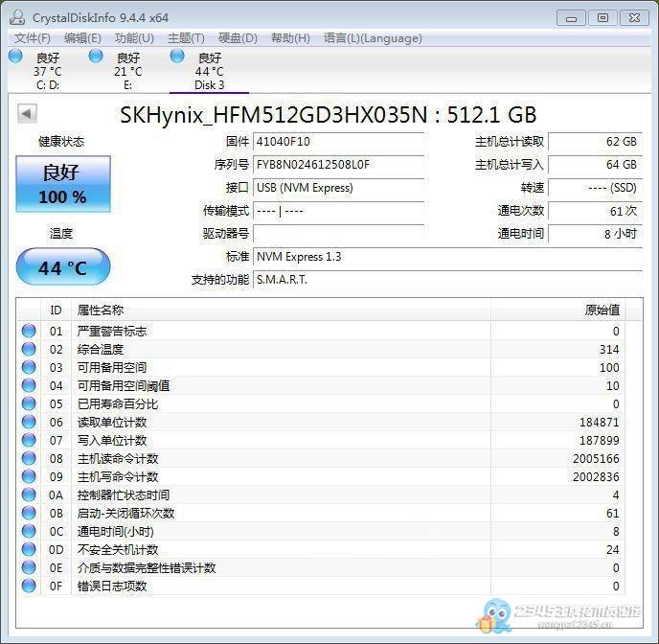Click status icon of attribute 06 读取单位计数
The image size is (659, 644).
click(x=29, y=422)
